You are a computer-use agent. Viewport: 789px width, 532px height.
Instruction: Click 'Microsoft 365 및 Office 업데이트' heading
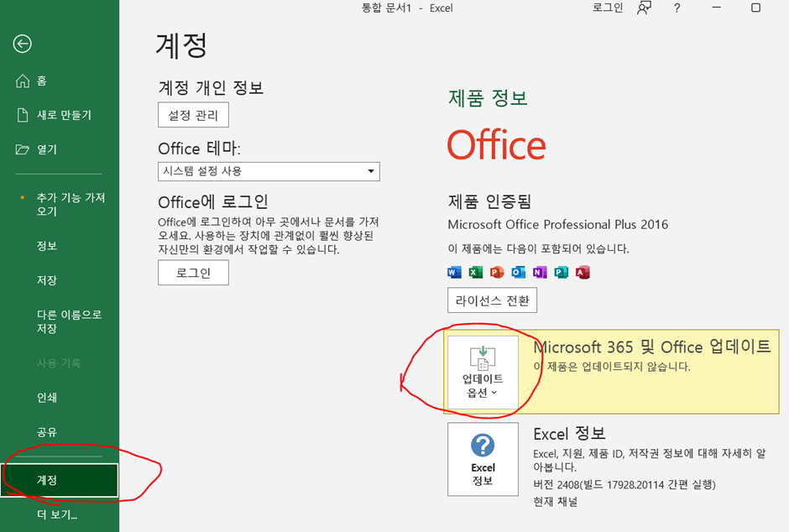point(652,347)
